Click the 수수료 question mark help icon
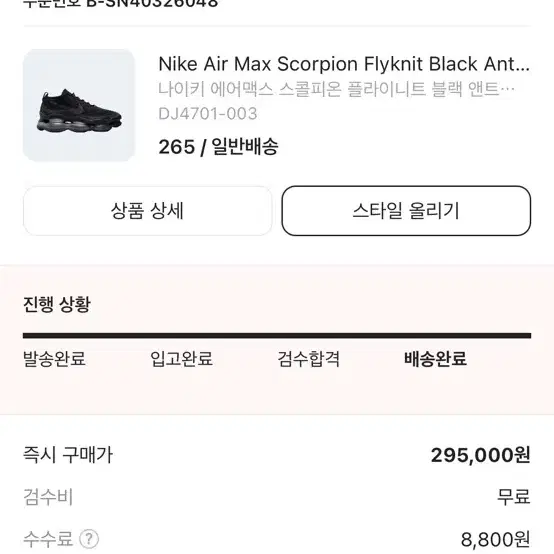554x554 pixels. (x=89, y=539)
